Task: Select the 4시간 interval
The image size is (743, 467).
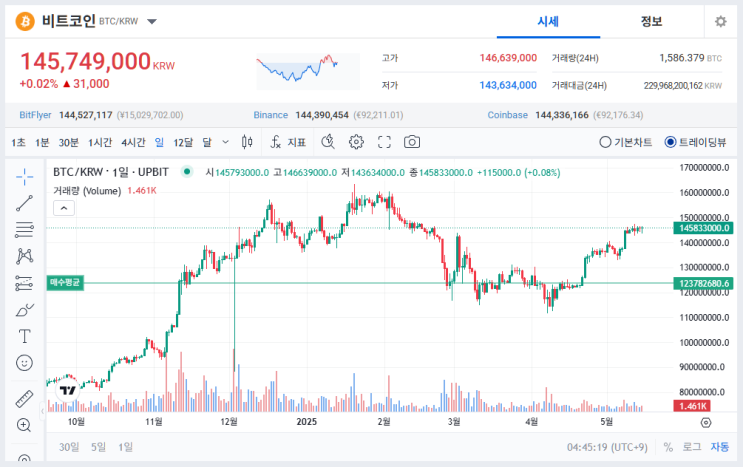Action: [133, 142]
